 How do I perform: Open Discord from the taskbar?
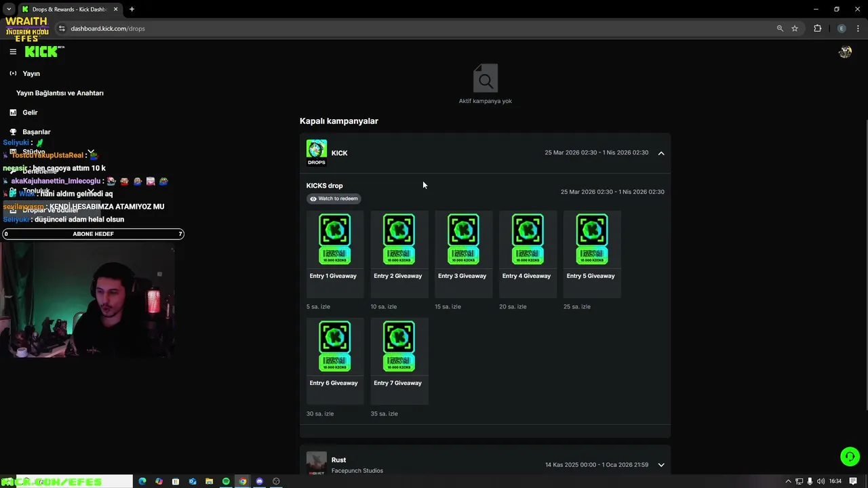(x=259, y=481)
